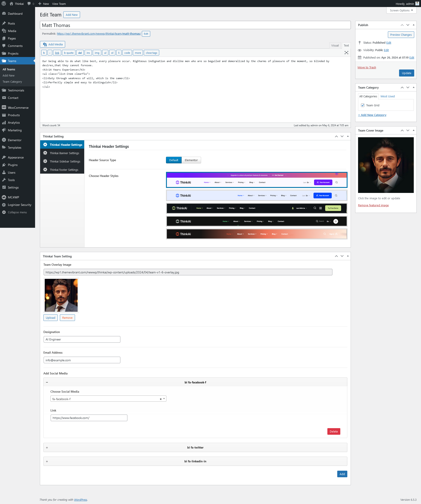
Task: Uncheck the Team Grid category checkbox
Action: click(x=363, y=105)
